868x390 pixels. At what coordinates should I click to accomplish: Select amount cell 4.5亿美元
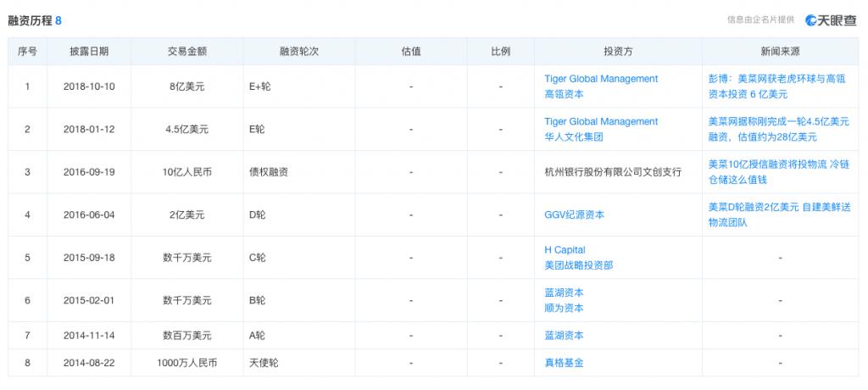click(x=187, y=129)
